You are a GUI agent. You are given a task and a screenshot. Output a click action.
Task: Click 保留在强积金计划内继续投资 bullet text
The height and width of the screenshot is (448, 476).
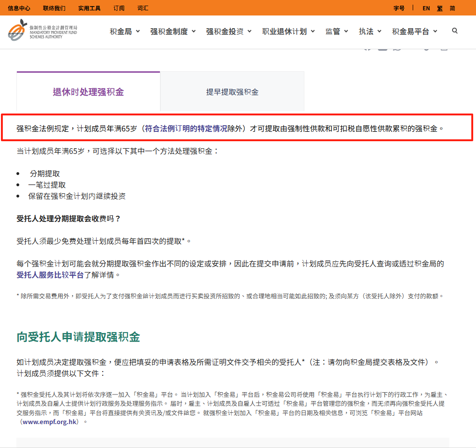[77, 196]
